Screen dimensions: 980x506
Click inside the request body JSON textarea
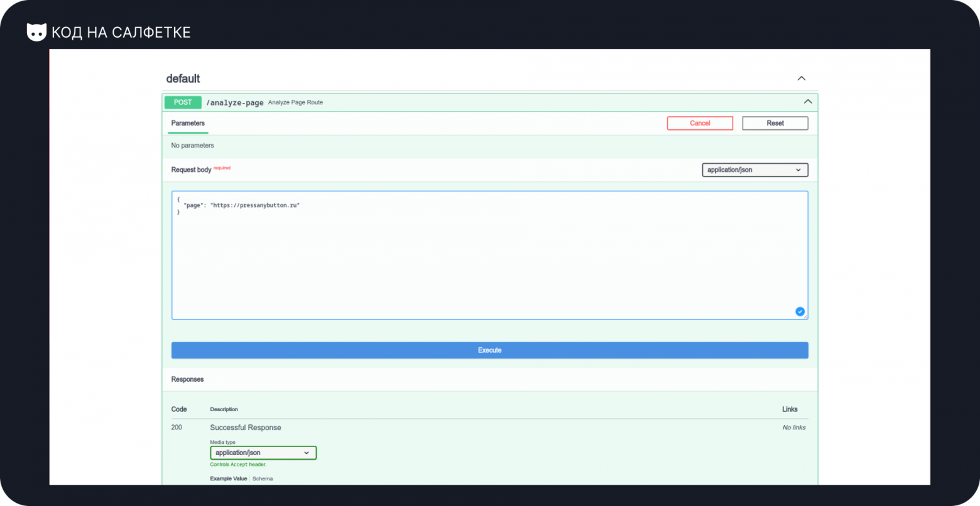click(489, 264)
